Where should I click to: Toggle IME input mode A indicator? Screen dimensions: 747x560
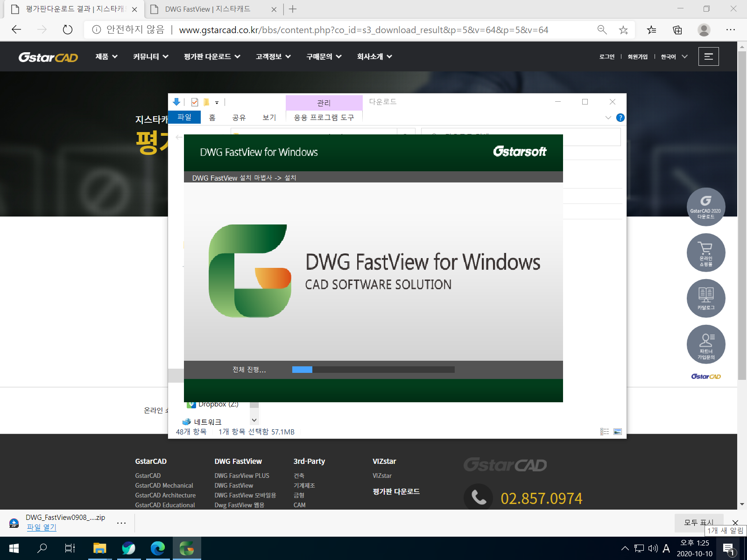[666, 548]
